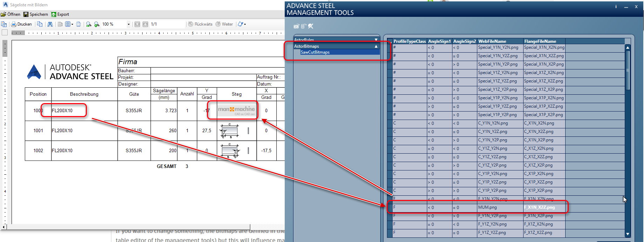Click the Special_Y1P_Y2Z.png cell
The height and width of the screenshot is (242, 644).
500,107
